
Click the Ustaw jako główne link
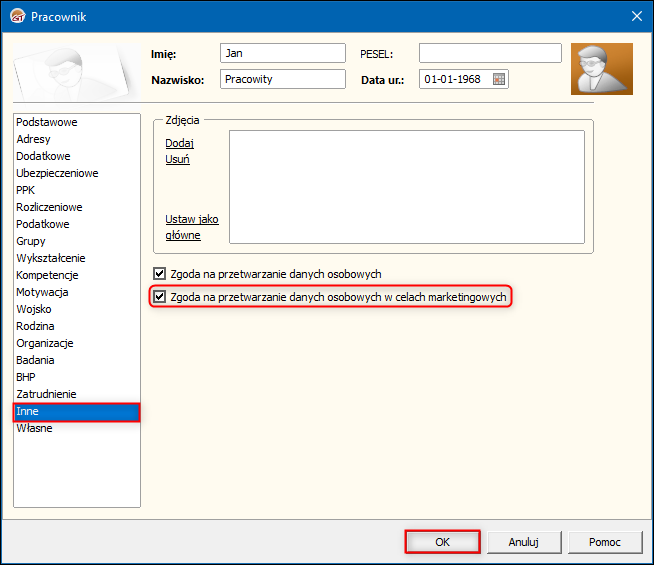coord(192,227)
